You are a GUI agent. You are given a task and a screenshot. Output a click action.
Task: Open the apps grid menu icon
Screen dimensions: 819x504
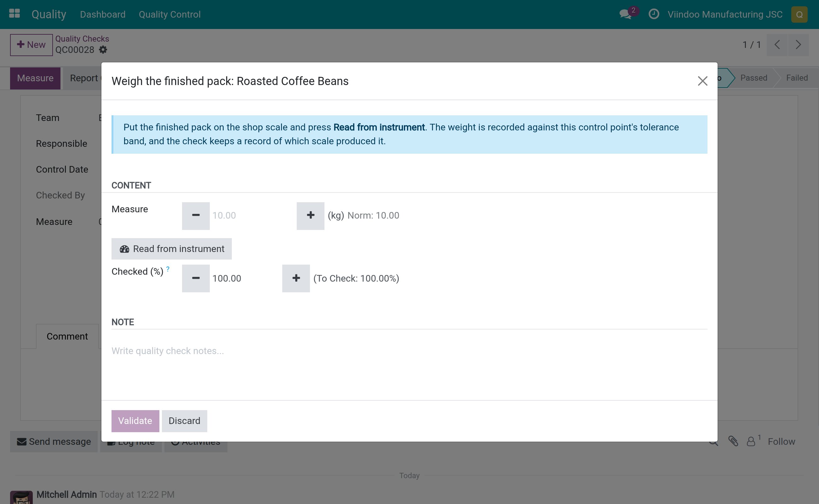click(x=14, y=14)
